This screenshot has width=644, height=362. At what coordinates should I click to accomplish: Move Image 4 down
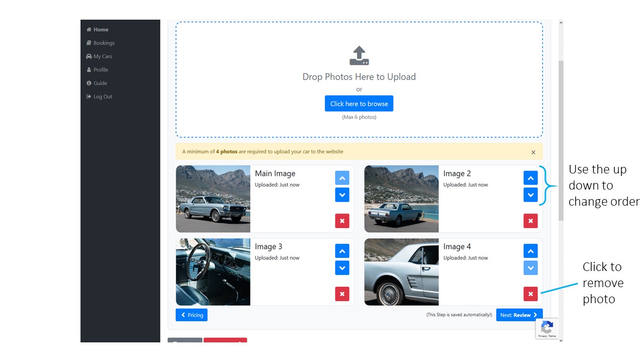[x=531, y=268]
